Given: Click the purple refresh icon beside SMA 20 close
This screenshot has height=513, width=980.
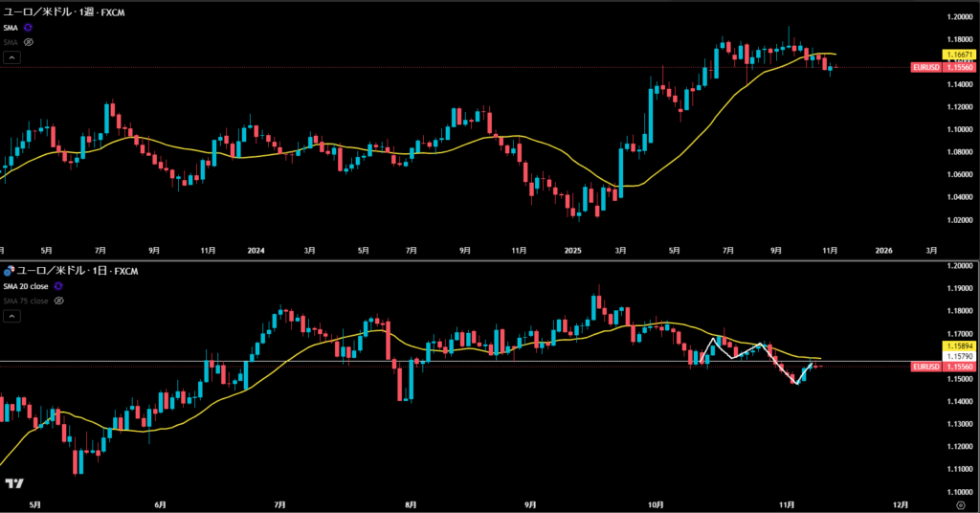Looking at the screenshot, I should 58,286.
